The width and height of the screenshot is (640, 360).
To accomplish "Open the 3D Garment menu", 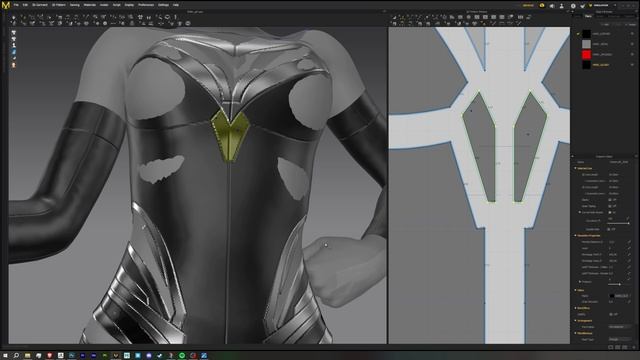I will (40, 5).
